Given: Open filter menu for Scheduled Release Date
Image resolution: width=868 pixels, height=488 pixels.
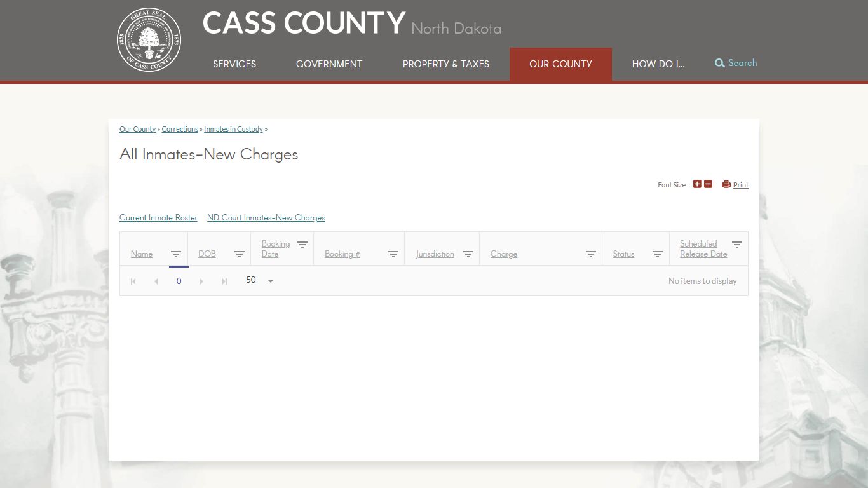Looking at the screenshot, I should pos(737,244).
